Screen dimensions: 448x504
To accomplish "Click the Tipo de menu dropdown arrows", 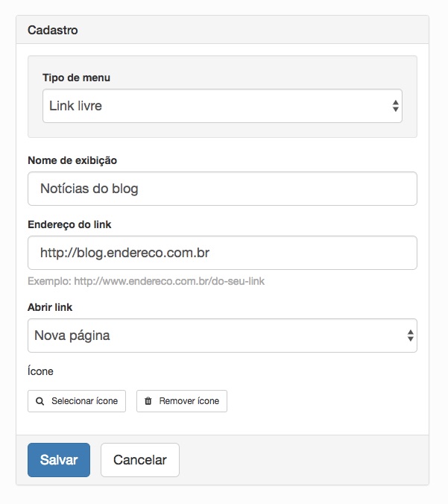I will 395,106.
